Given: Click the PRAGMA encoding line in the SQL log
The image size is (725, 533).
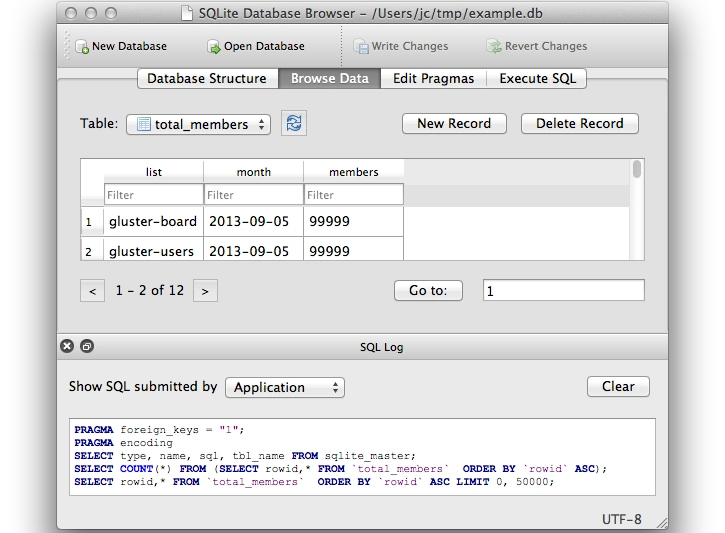Looking at the screenshot, I should pyautogui.click(x=123, y=443).
